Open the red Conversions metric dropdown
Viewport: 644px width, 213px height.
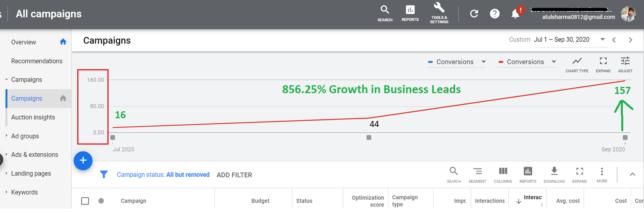527,62
